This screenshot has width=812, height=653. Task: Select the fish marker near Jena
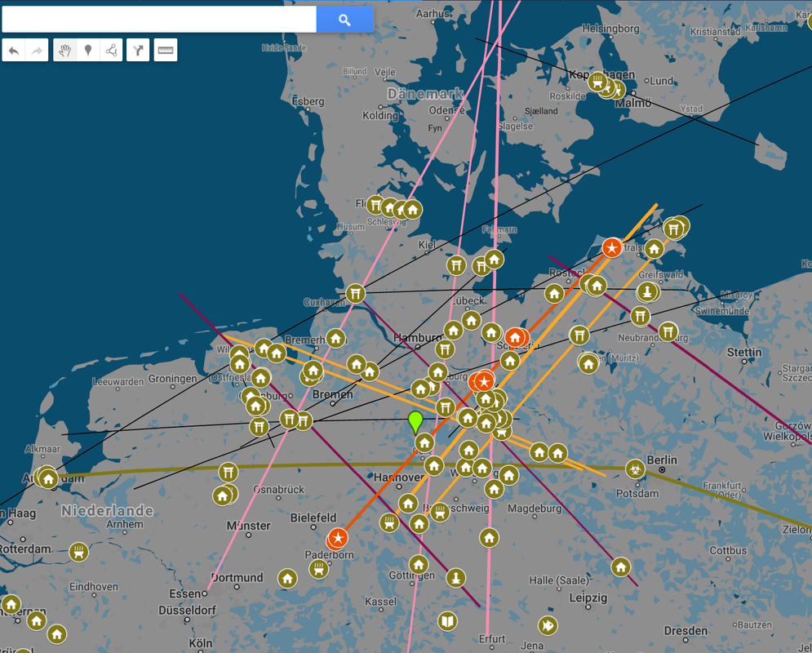pyautogui.click(x=548, y=625)
